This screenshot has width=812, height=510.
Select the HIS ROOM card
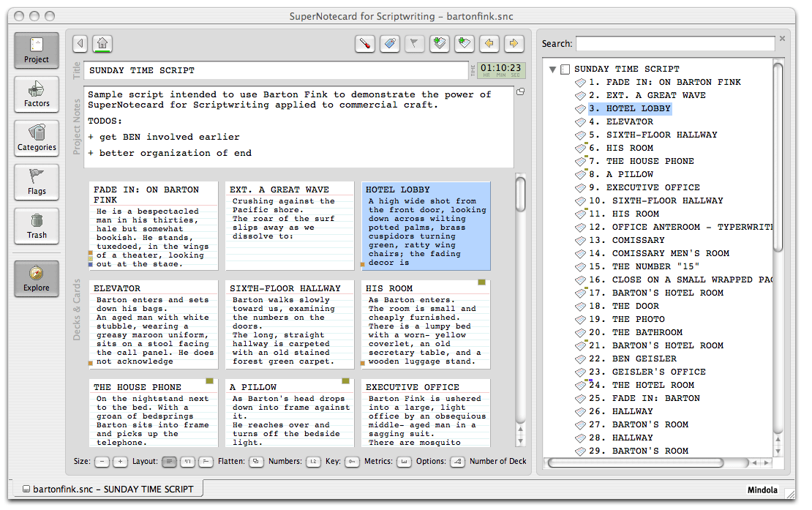(x=426, y=325)
